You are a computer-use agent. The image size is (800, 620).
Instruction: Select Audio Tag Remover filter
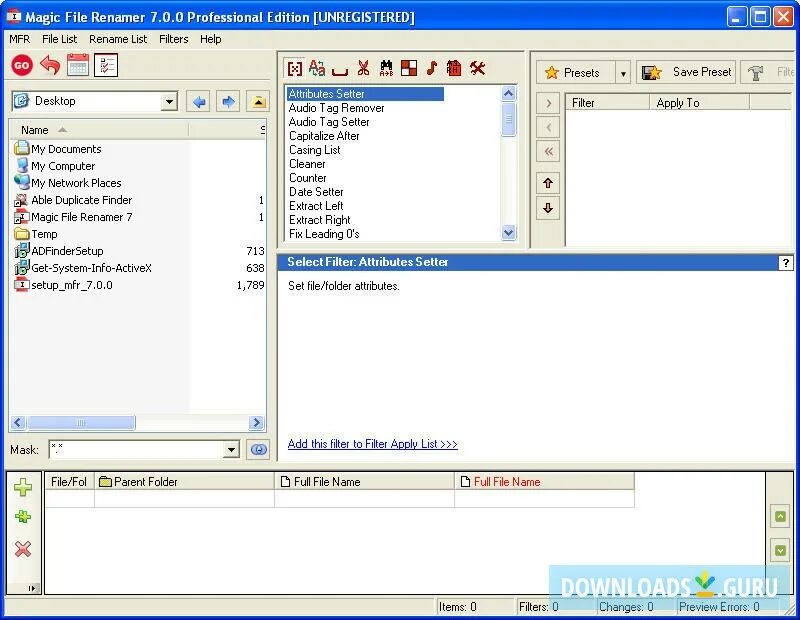click(337, 108)
